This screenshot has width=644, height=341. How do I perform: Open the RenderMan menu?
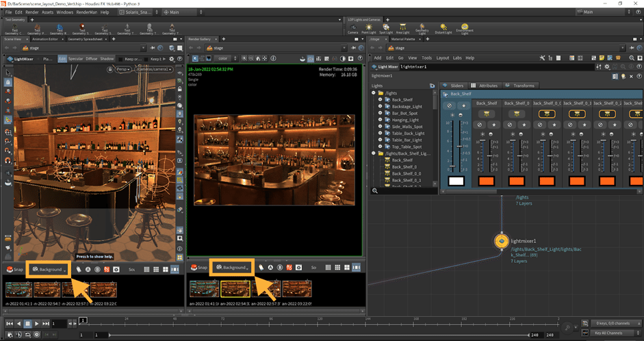87,12
